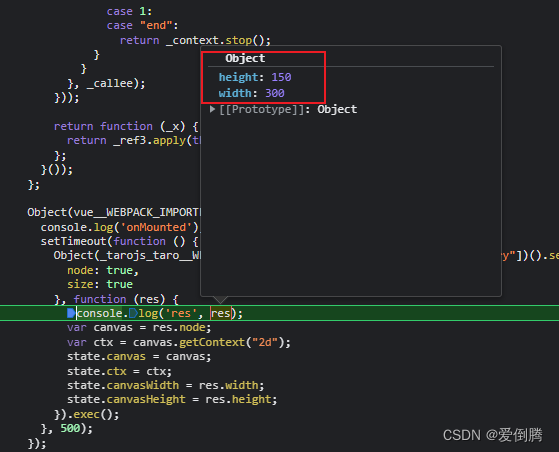This screenshot has width=559, height=452.
Task: Click the 'node: true,' line
Action: (103, 270)
